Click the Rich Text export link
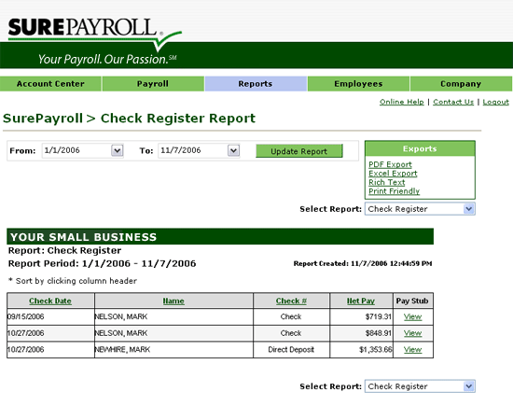 coord(387,182)
